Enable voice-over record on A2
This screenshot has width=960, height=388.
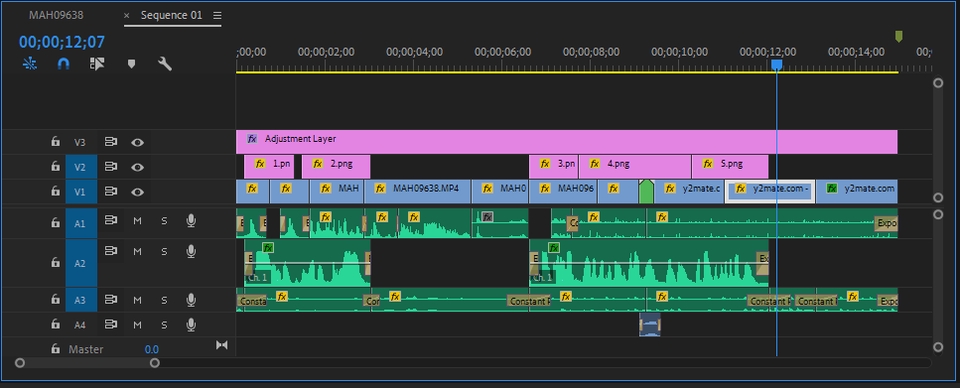point(191,252)
